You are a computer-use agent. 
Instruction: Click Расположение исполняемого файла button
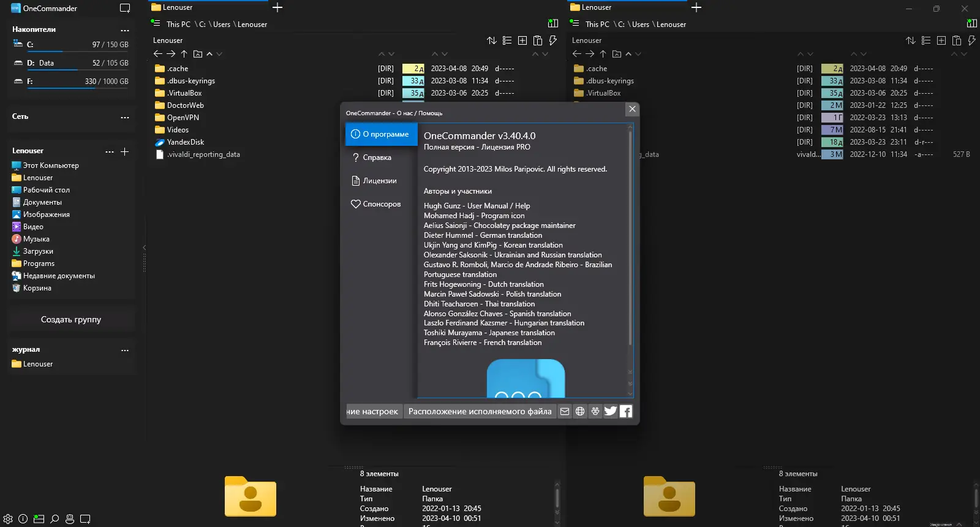tap(480, 411)
